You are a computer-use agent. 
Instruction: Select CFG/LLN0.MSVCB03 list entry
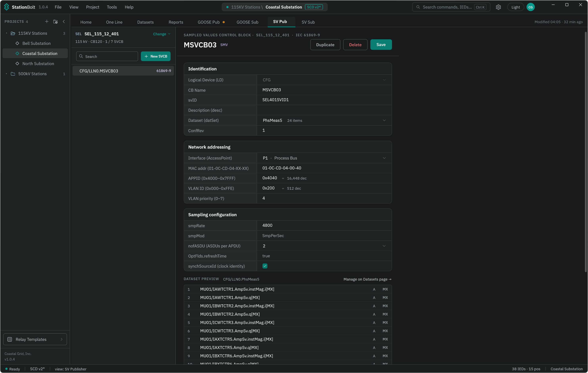pyautogui.click(x=123, y=71)
